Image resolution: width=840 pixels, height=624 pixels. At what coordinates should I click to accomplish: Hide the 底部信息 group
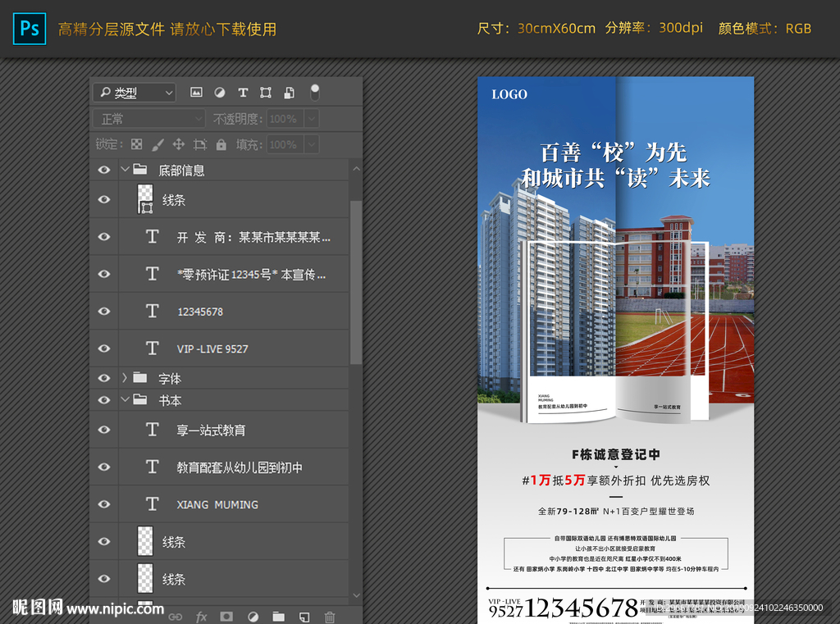(x=104, y=171)
